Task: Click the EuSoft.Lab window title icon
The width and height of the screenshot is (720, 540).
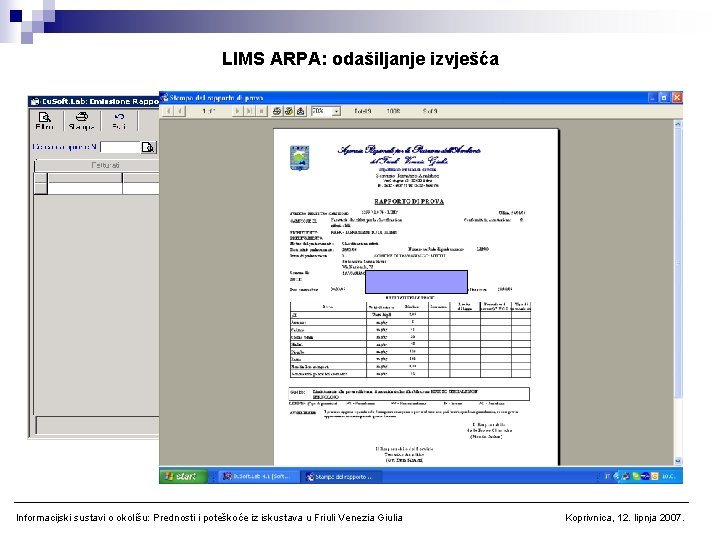Action: point(35,101)
